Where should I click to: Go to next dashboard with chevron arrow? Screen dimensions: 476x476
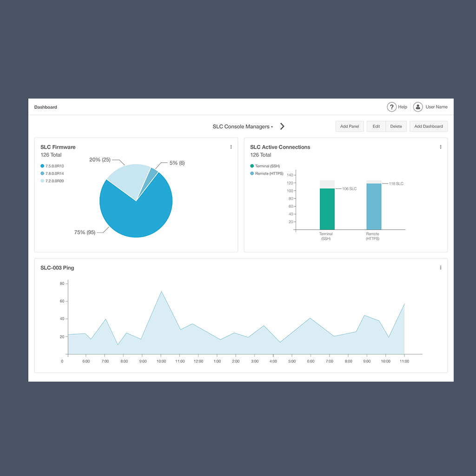pos(282,126)
